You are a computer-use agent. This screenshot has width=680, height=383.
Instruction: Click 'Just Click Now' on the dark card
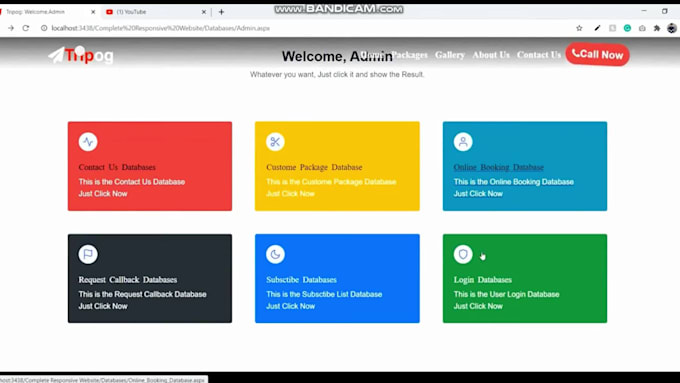[103, 306]
